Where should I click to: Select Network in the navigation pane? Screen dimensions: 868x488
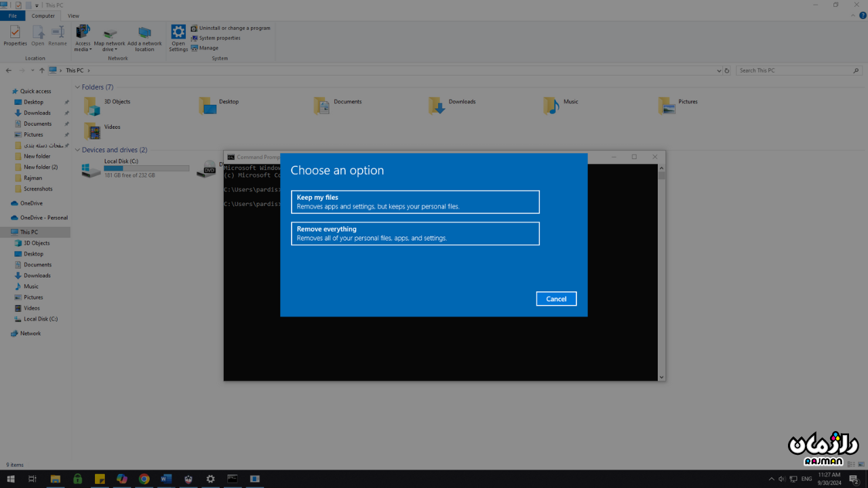pyautogui.click(x=30, y=333)
